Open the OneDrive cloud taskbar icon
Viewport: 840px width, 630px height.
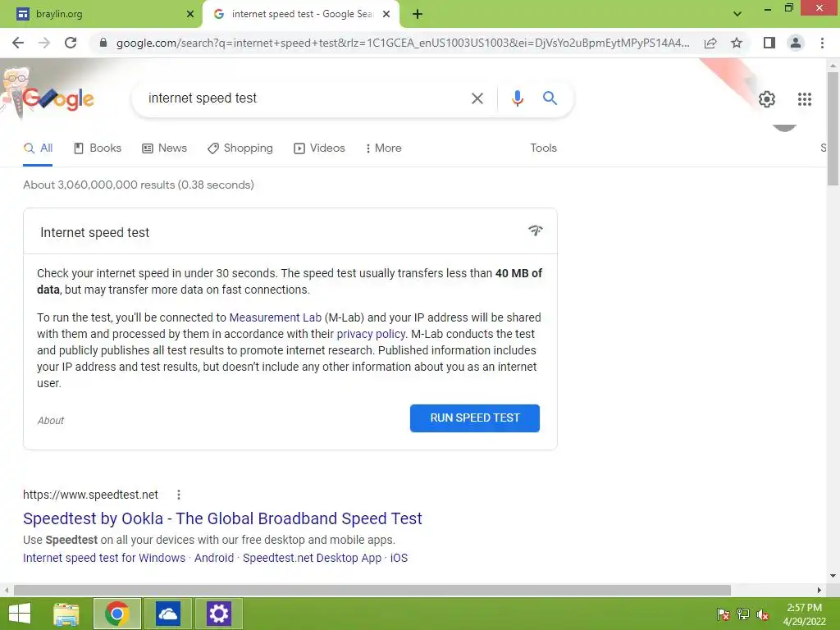pos(167,614)
